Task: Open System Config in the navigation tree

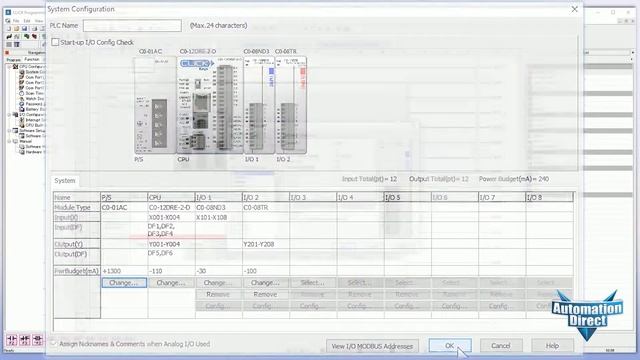Action: 33,72
